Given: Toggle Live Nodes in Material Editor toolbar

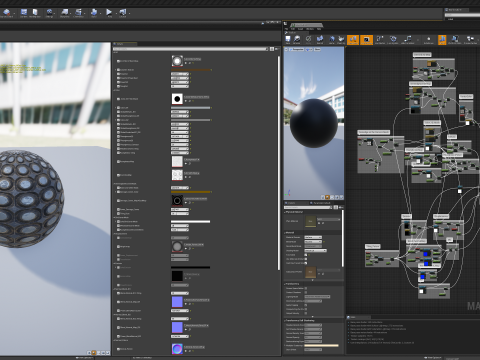Looking at the screenshot, I should pyautogui.click(x=380, y=40).
